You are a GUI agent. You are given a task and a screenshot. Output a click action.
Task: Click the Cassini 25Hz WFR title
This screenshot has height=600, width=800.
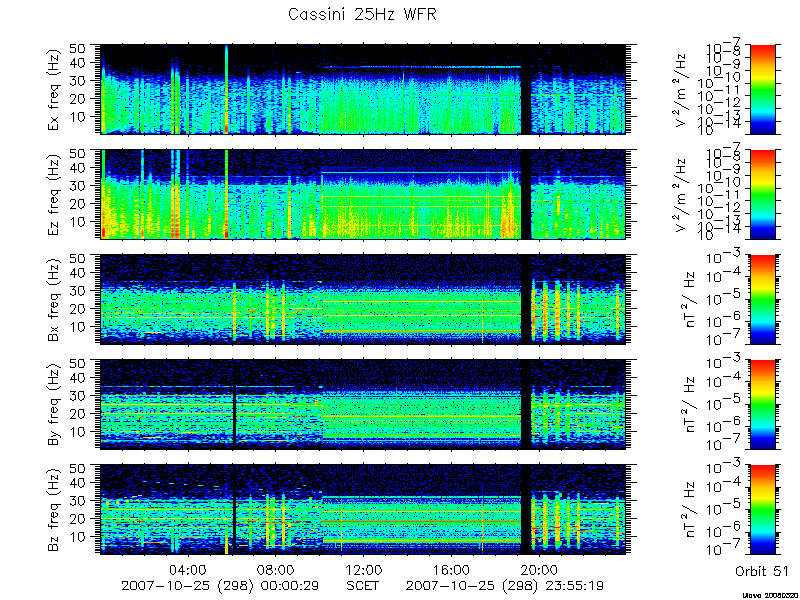tap(362, 14)
